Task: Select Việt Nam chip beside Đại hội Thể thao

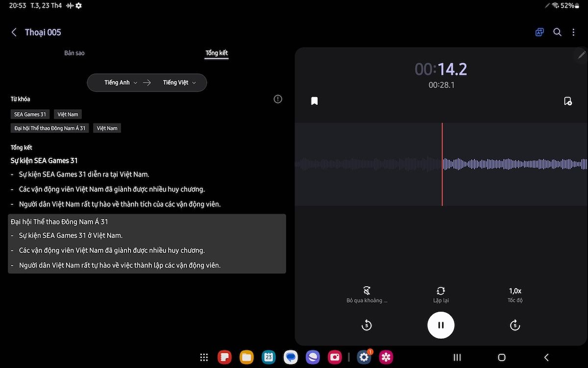Action: point(107,128)
